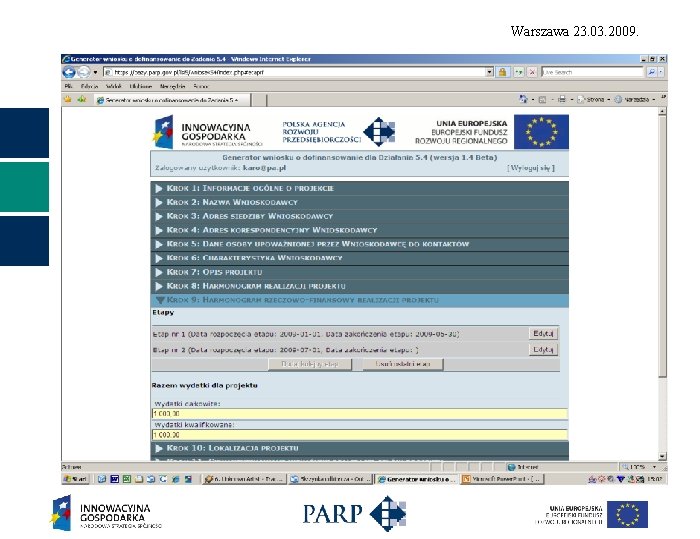Expand Krok 3: Adres siedziby Wnioskodawcy

click(x=359, y=216)
